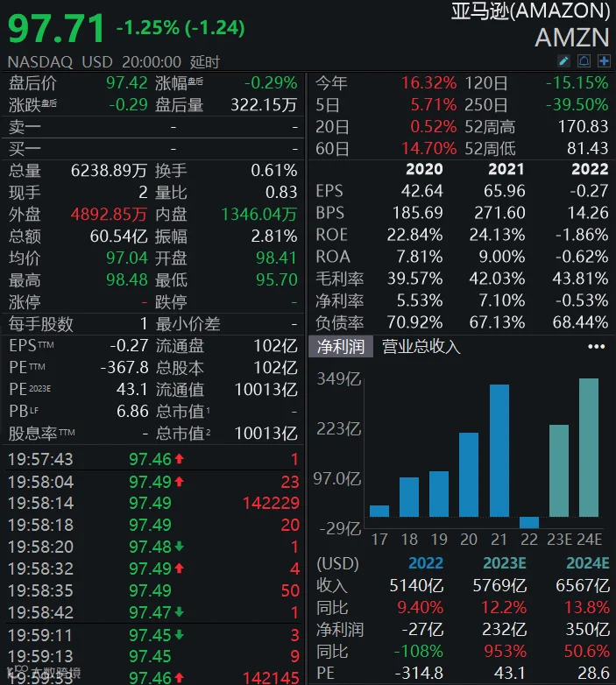616x685 pixels.
Task: Click the pencil edit note icon
Action: coord(563,61)
